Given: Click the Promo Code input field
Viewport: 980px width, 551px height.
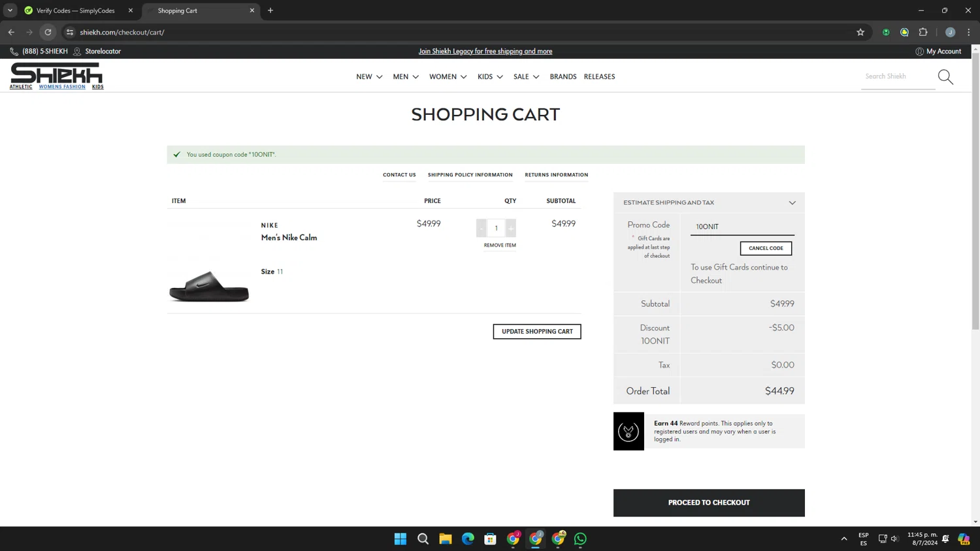Looking at the screenshot, I should (742, 227).
